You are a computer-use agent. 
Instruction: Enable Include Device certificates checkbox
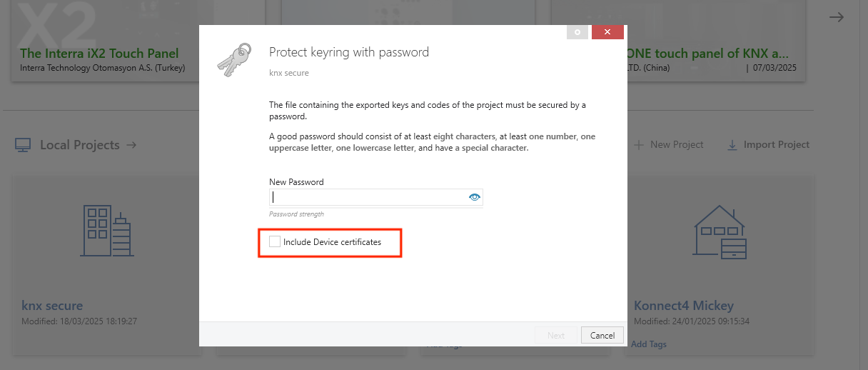click(275, 242)
